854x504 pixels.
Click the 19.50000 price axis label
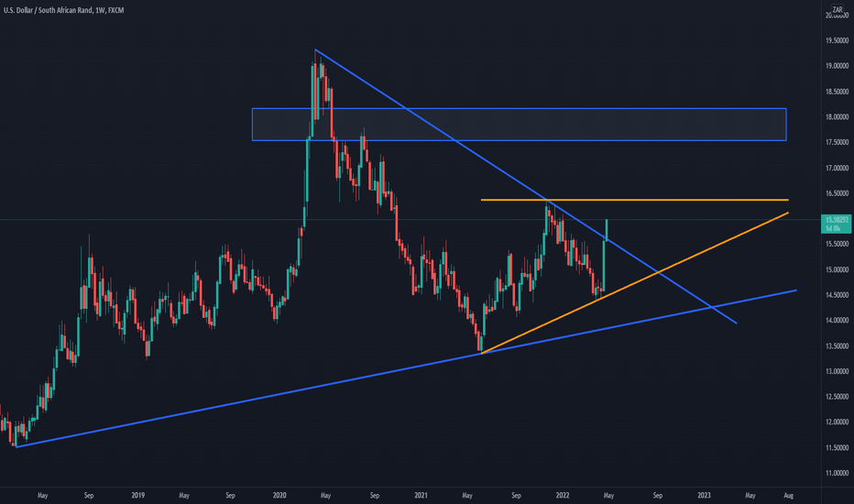(x=837, y=41)
